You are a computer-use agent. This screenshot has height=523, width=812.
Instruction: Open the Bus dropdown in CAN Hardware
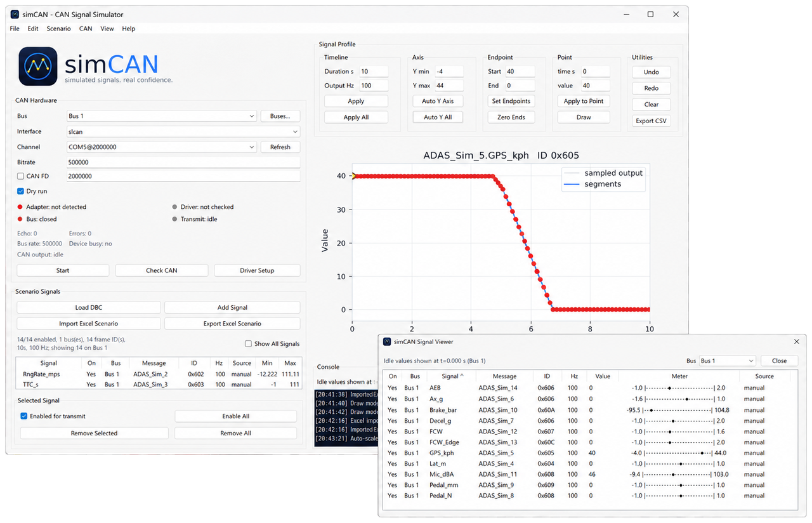coord(161,116)
